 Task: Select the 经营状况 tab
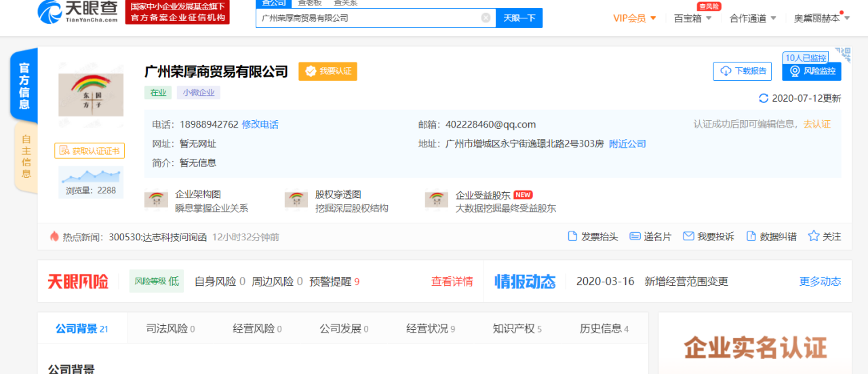tap(431, 329)
